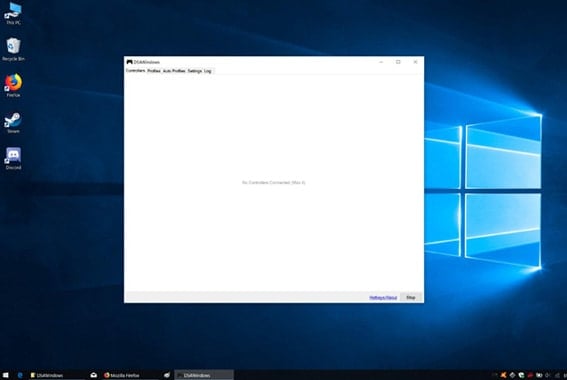Click the gray diamond tray icon
This screenshot has height=380, width=567.
pos(512,375)
